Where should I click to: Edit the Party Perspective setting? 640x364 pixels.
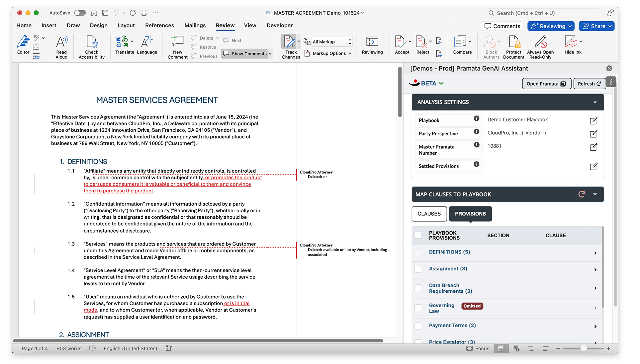593,134
